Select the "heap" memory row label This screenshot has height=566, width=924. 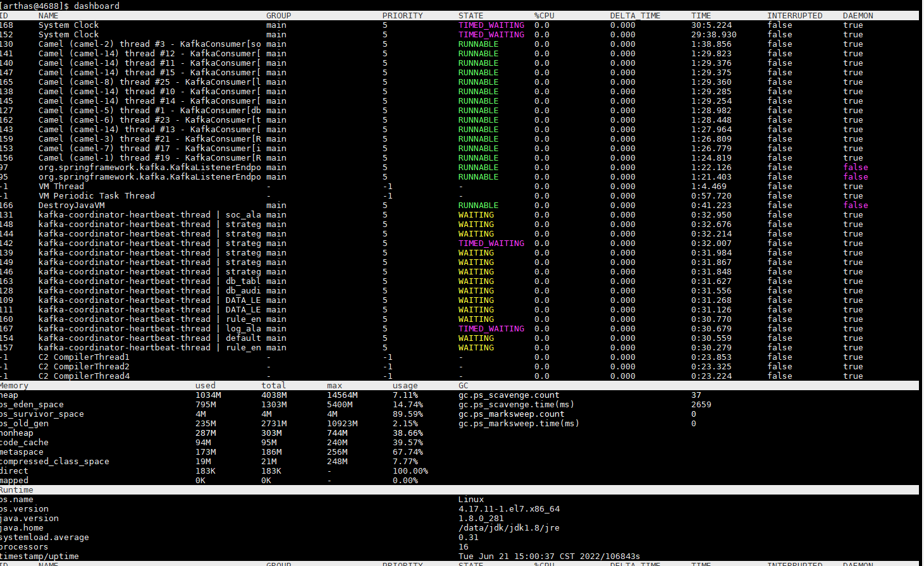pyautogui.click(x=9, y=395)
